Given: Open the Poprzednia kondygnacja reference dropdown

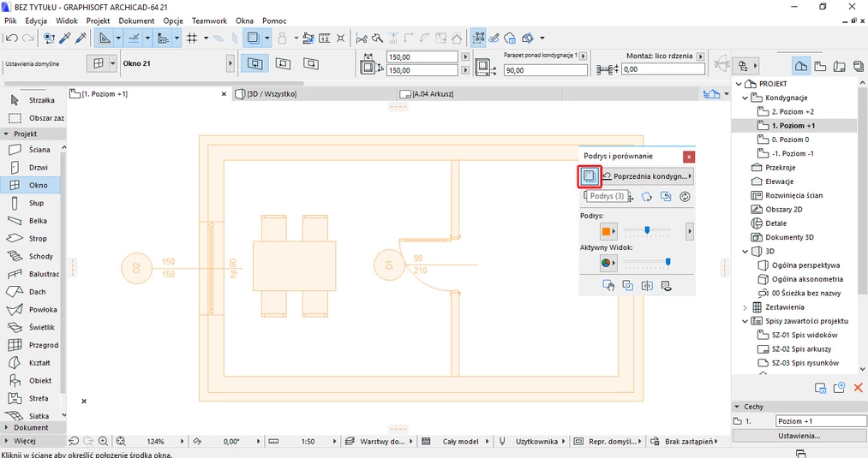Looking at the screenshot, I should [x=647, y=176].
